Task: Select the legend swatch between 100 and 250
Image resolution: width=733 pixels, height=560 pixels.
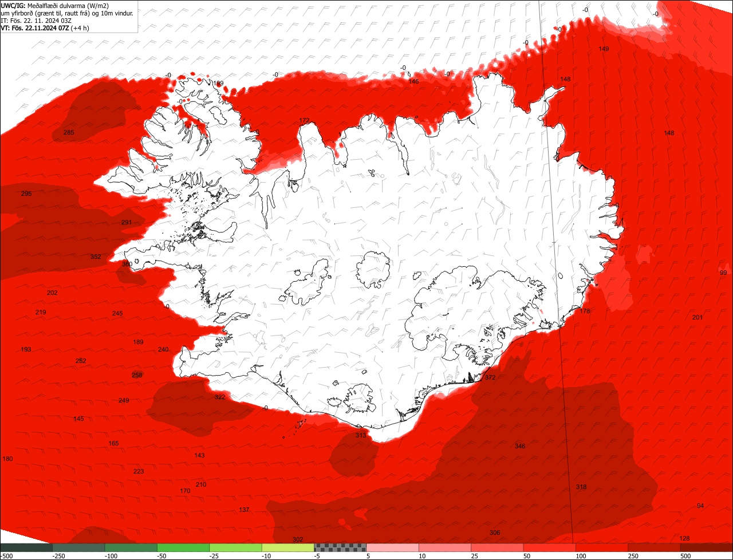Action: 602,547
